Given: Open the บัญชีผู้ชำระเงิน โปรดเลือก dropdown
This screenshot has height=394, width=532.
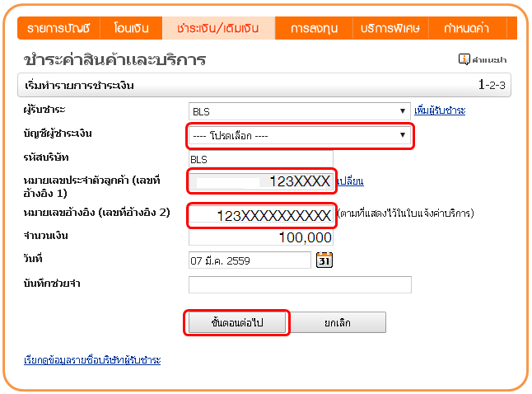Looking at the screenshot, I should [300, 135].
